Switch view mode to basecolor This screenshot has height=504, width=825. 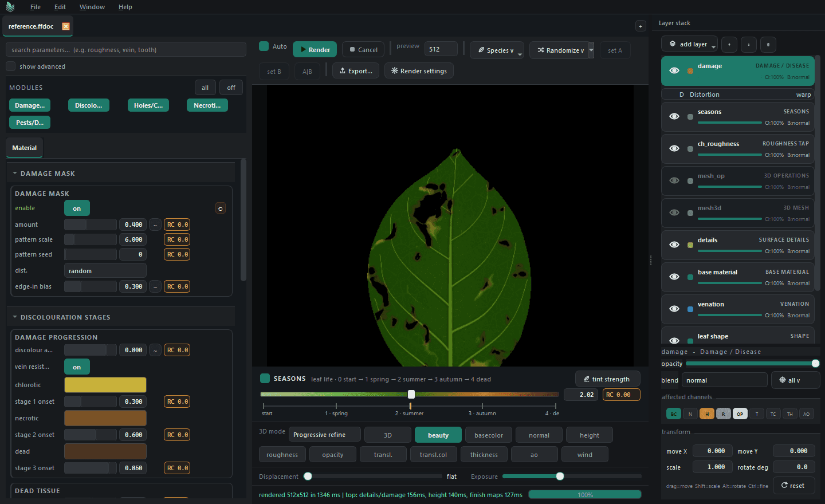point(489,435)
